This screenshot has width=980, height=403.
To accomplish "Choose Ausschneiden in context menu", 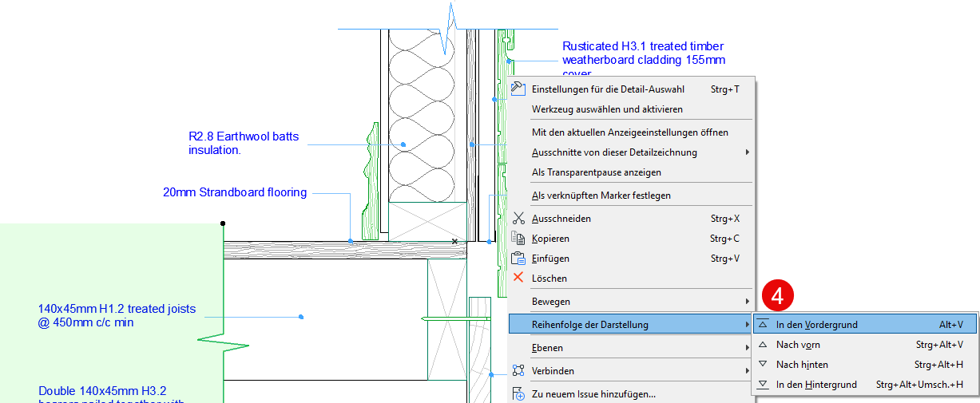I will (631, 218).
